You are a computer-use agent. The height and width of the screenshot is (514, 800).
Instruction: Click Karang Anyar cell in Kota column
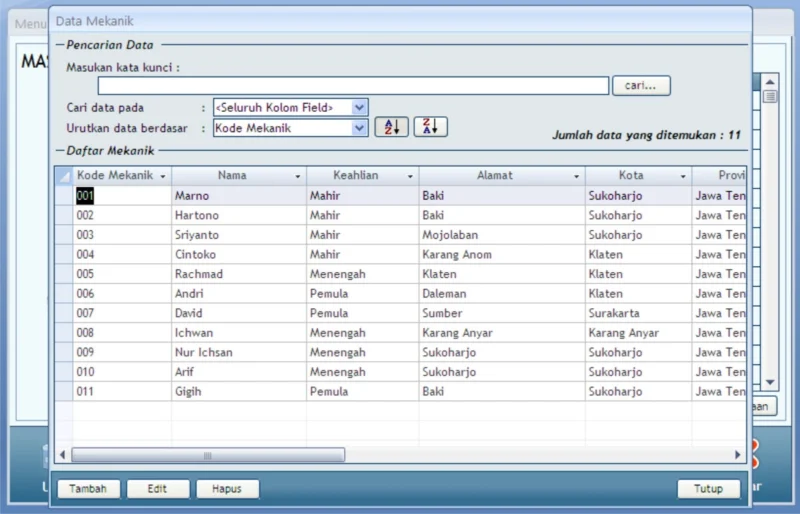[638, 333]
